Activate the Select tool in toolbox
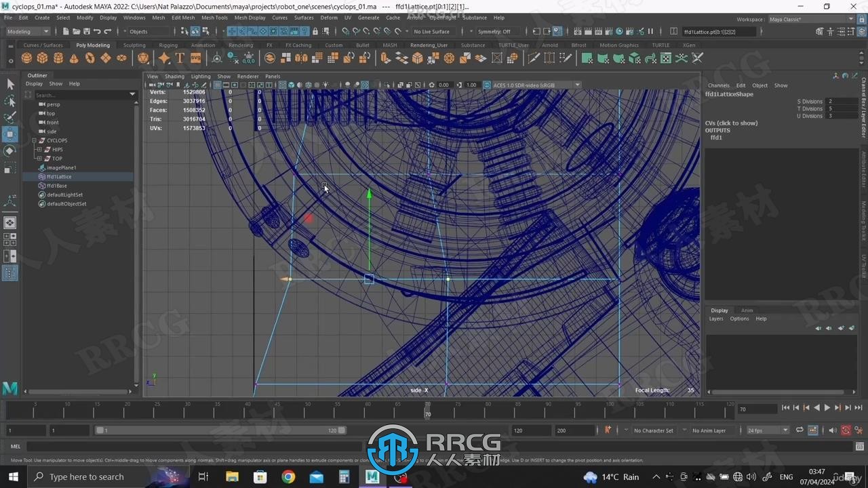Image resolution: width=868 pixels, height=488 pixels. [x=10, y=84]
